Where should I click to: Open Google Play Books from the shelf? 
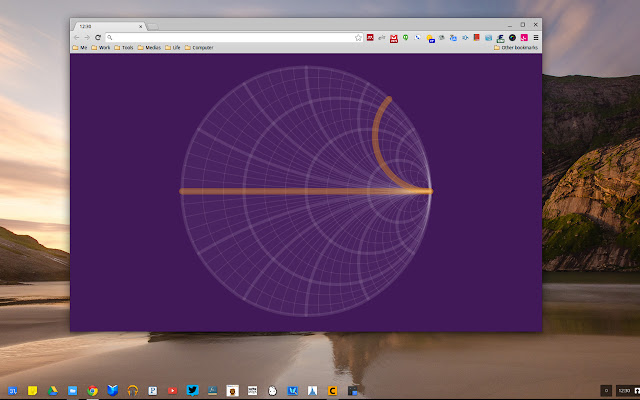tap(112, 391)
